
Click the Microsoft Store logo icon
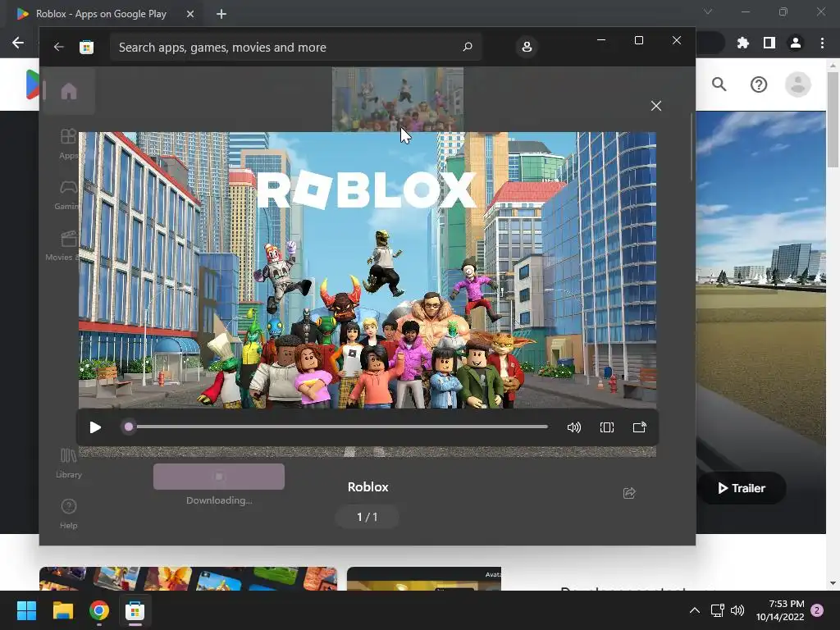(x=86, y=47)
